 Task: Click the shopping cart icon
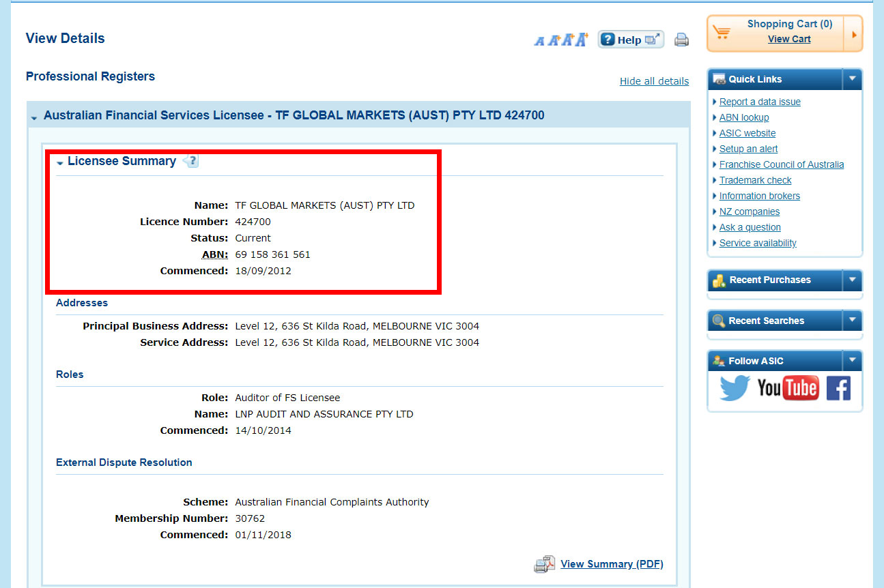click(x=722, y=32)
